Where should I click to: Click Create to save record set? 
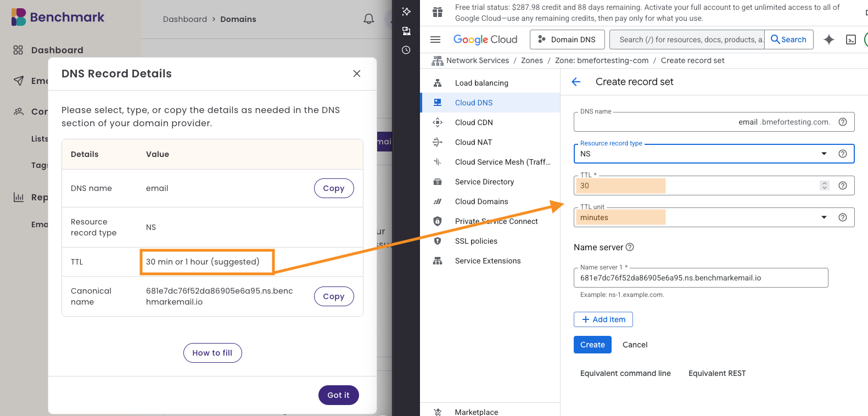(592, 345)
